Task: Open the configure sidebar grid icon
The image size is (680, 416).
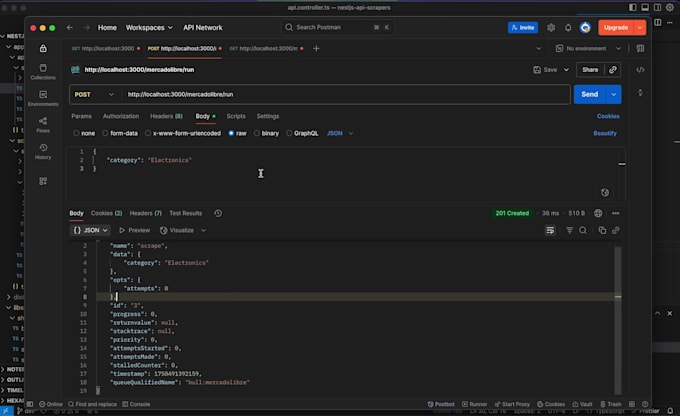Action: (x=43, y=181)
